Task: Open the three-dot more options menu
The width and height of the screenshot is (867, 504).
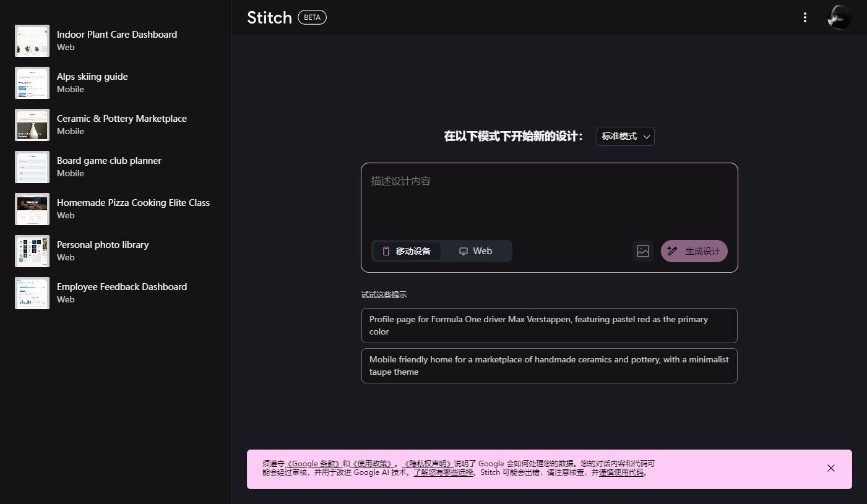Action: 804,17
